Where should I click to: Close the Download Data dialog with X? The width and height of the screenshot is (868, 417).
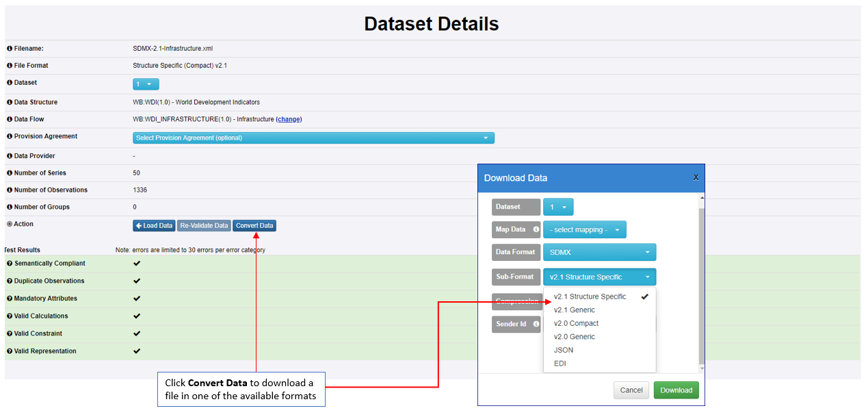[x=696, y=177]
